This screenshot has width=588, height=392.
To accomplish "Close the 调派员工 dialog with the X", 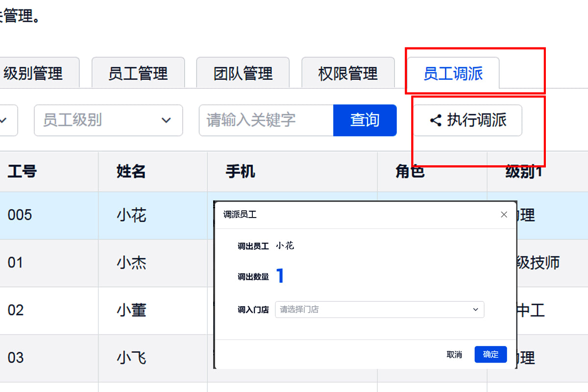I will point(504,214).
